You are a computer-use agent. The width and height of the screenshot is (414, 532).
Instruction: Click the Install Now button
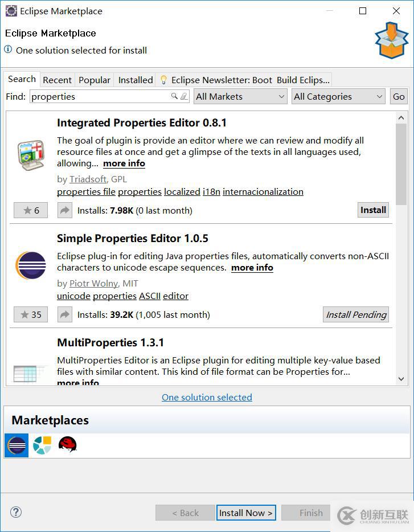(246, 513)
